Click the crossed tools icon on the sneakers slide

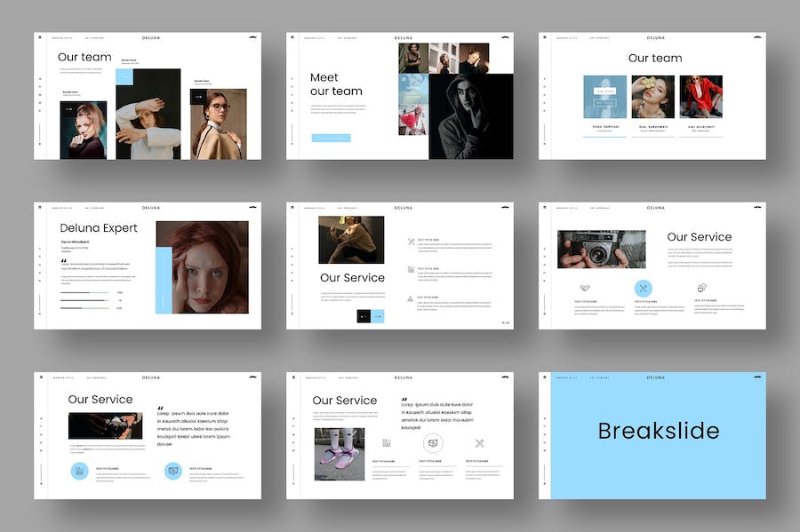479,442
